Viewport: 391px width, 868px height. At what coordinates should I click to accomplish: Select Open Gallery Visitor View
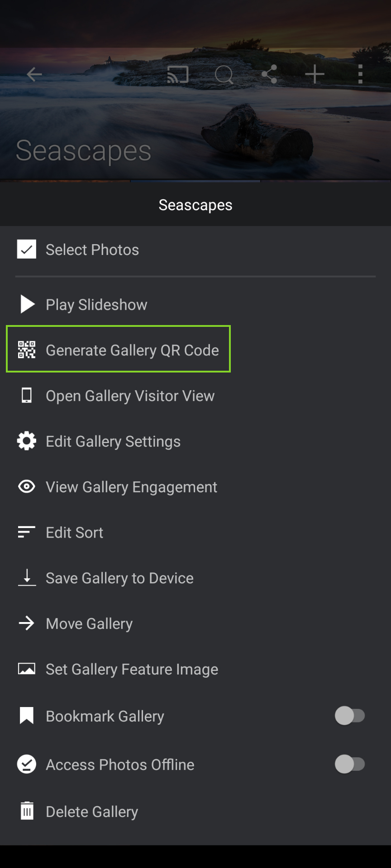(x=195, y=396)
